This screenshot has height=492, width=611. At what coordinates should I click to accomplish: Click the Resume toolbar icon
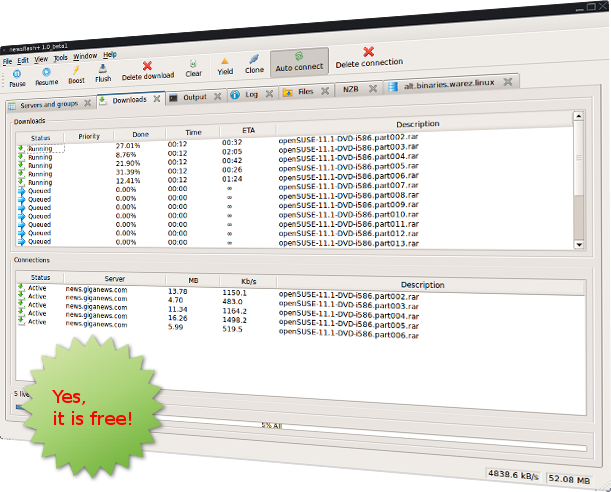[x=46, y=72]
